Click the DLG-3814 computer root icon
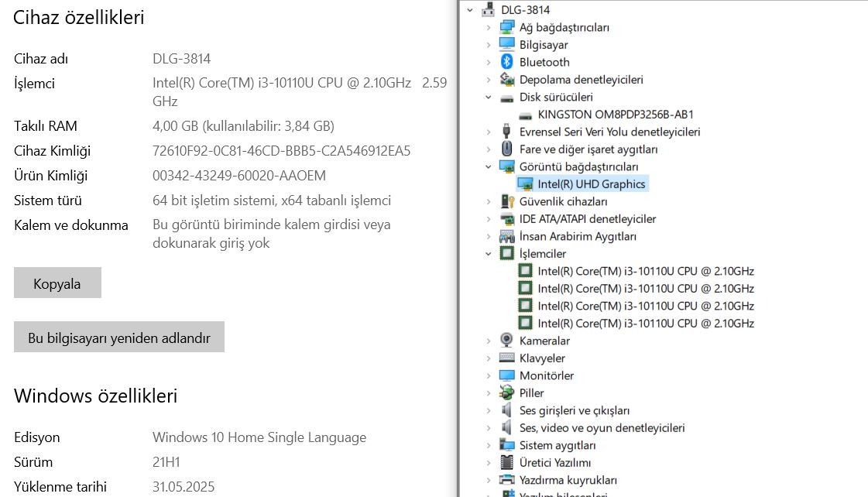This screenshot has height=497, width=868. [x=489, y=9]
